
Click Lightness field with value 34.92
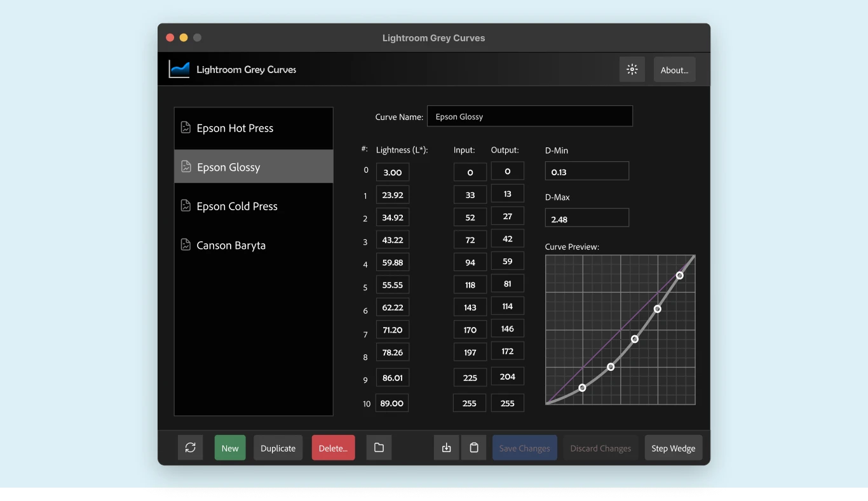point(393,217)
